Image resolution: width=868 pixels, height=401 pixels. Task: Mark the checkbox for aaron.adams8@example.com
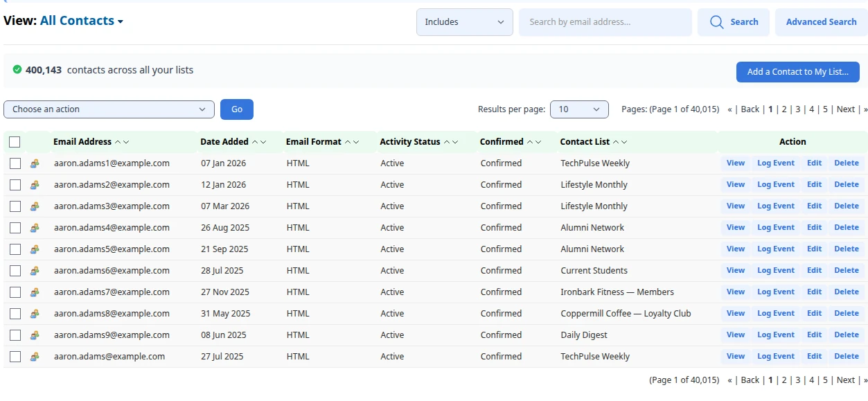(x=15, y=314)
